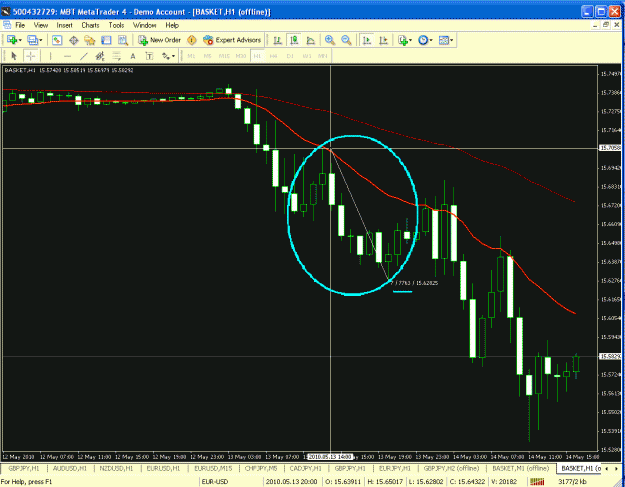This screenshot has height=487, width=625.
Task: Switch to the AUDUSD,H1 chart tab
Action: coord(70,468)
